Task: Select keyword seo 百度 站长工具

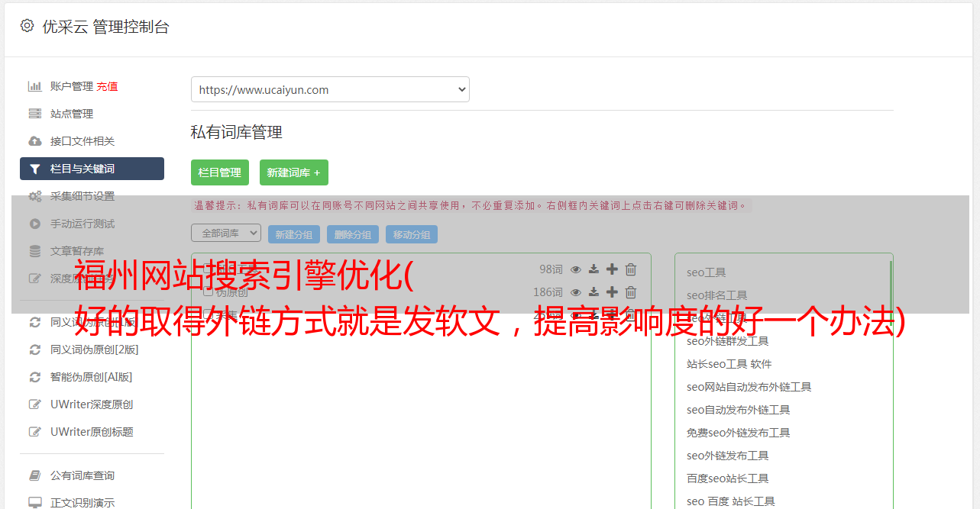Action: tap(731, 501)
